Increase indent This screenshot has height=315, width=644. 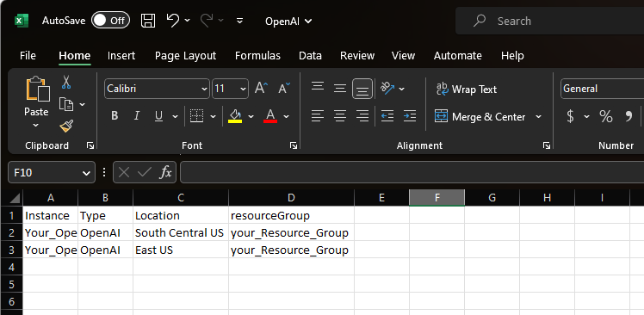(410, 116)
